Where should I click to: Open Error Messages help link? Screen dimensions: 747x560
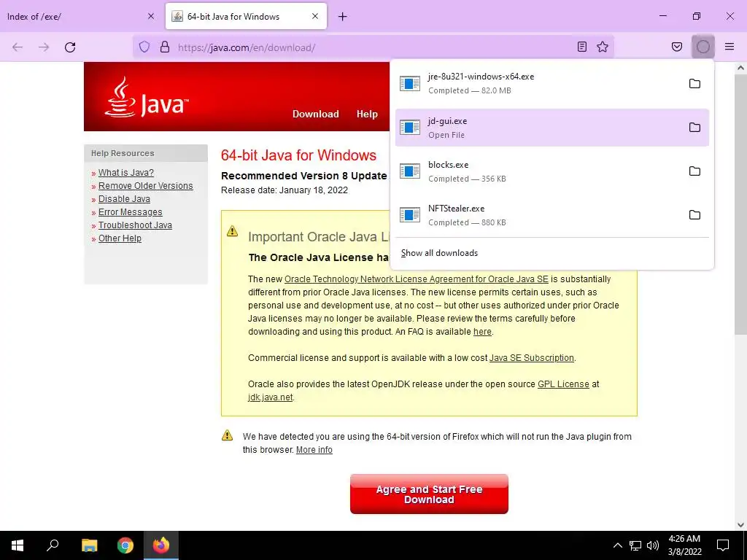coord(130,212)
